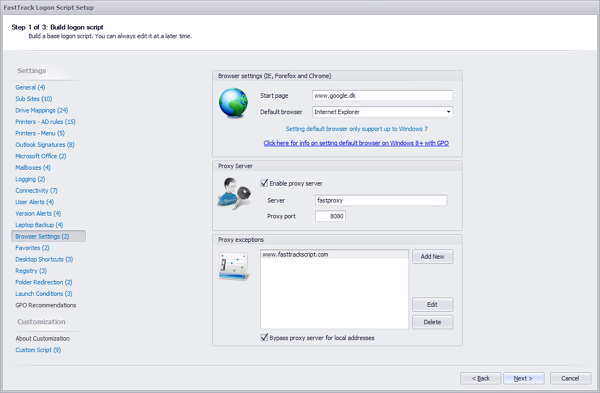
Task: Open the Drive Mappings (24) page
Action: (42, 110)
